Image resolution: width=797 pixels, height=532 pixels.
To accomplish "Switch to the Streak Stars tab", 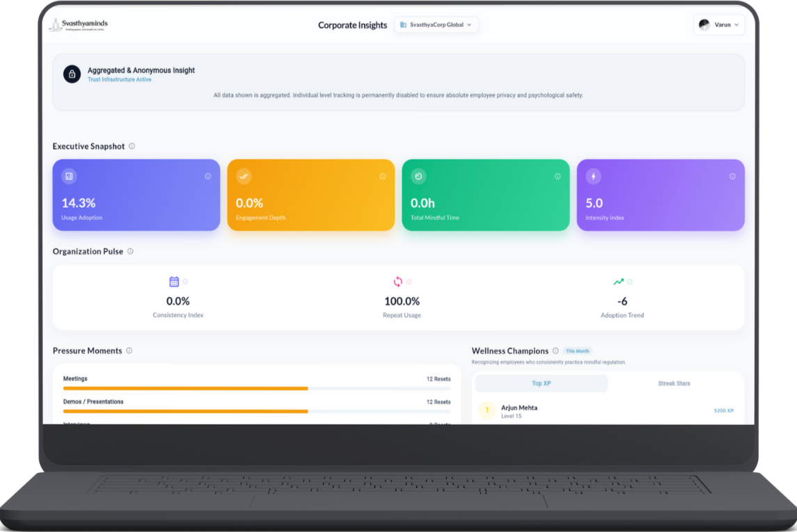I will pos(674,383).
